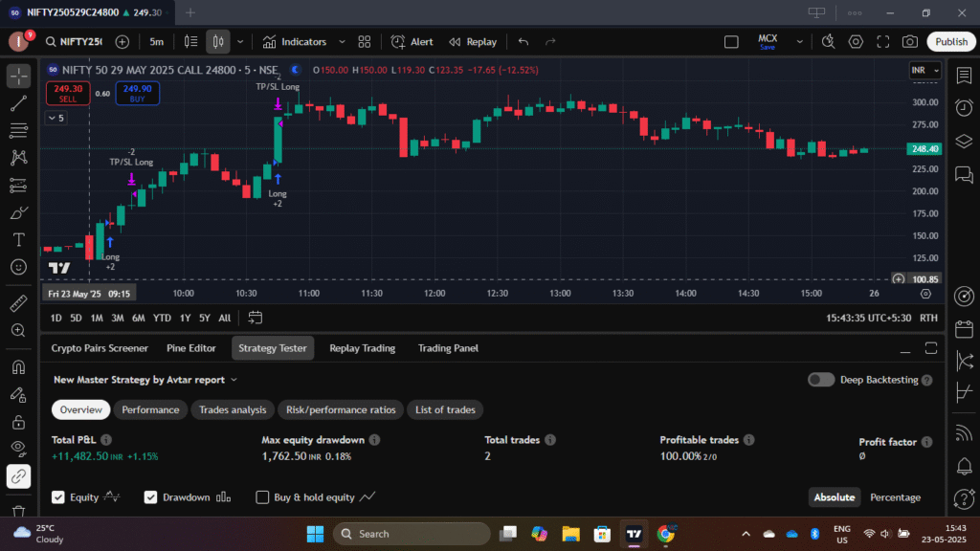The image size is (980, 551).
Task: Click the 249.30 SELL button
Action: click(68, 94)
